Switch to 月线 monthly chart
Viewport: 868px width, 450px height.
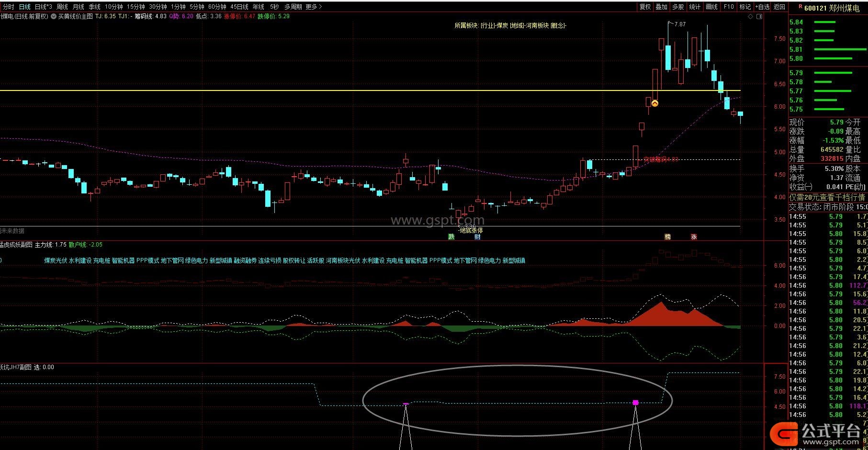point(79,7)
